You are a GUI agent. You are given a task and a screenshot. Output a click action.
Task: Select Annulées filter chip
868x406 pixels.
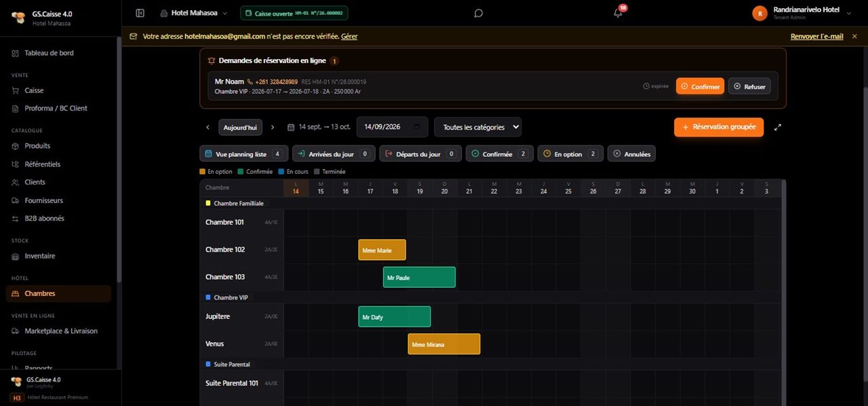[x=631, y=154]
